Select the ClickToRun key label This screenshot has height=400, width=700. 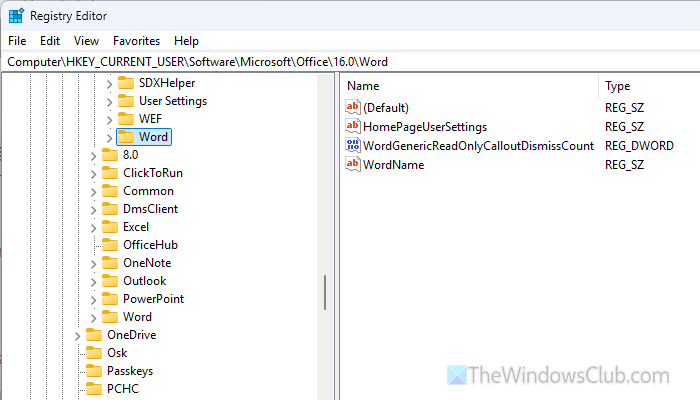(153, 173)
